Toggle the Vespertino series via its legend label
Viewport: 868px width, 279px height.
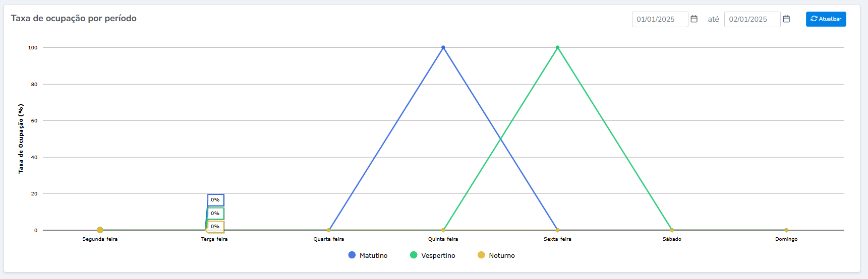pos(438,256)
